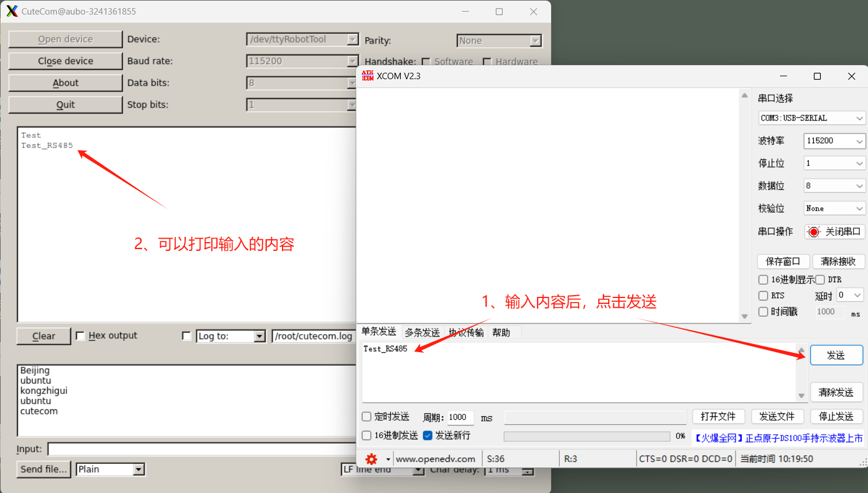Click Open device button in CuteCom
Image resolution: width=868 pixels, height=493 pixels.
pyautogui.click(x=65, y=39)
